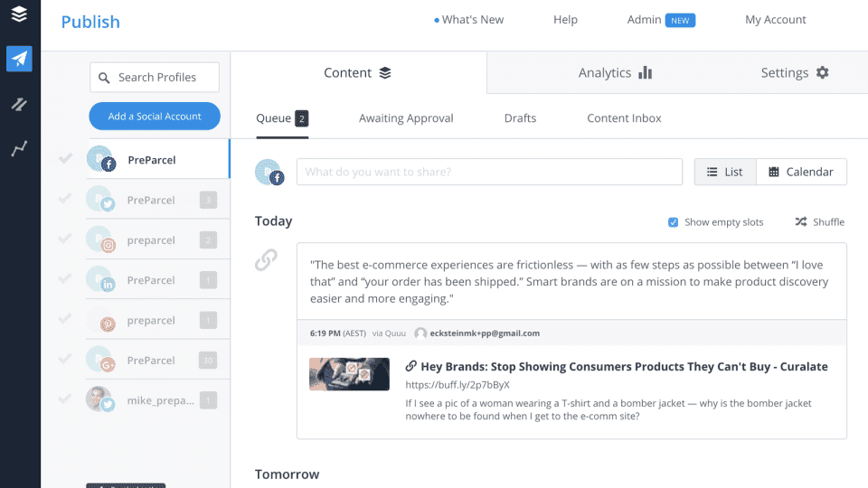Click Add a Social Account button
Image resolution: width=868 pixels, height=488 pixels.
155,117
